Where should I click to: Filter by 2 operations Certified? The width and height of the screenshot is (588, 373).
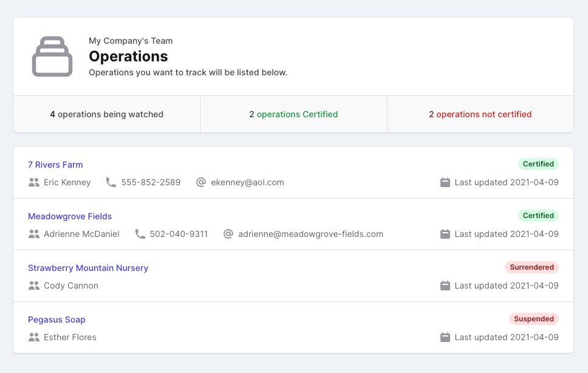[293, 114]
